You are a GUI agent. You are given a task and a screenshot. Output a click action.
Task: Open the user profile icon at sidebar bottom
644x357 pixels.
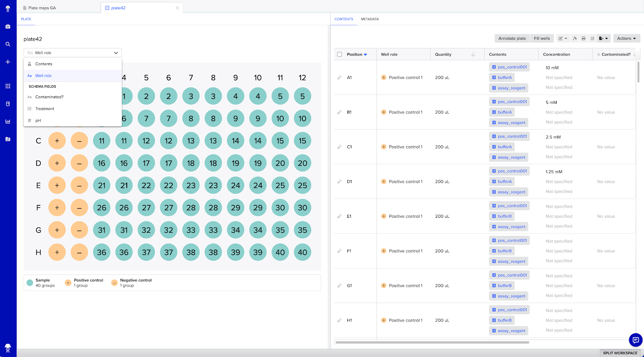tap(8, 348)
